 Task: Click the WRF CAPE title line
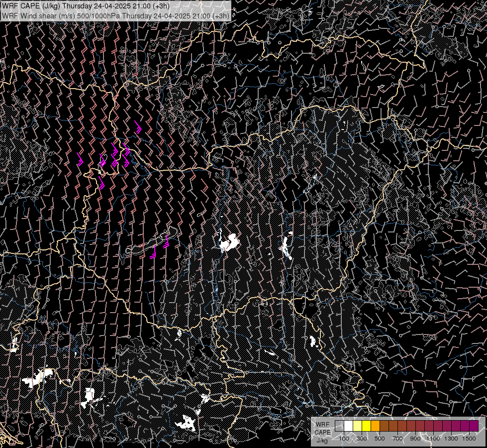[x=86, y=6]
